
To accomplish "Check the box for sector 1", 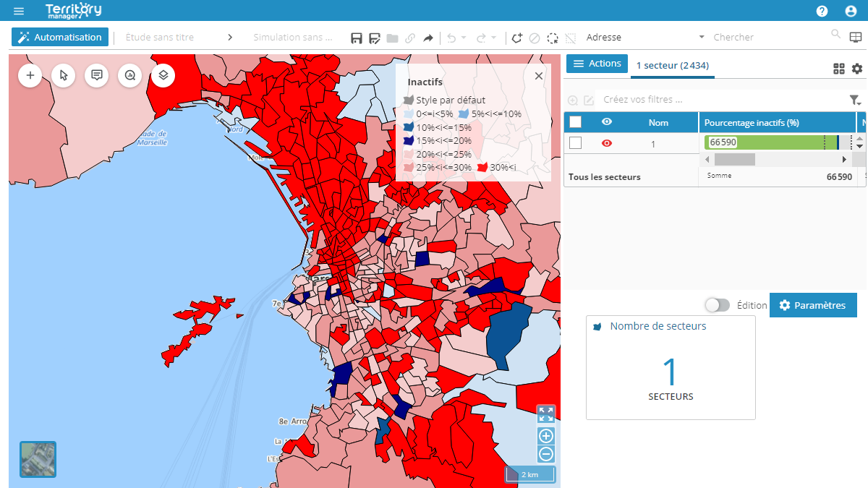I will point(576,143).
